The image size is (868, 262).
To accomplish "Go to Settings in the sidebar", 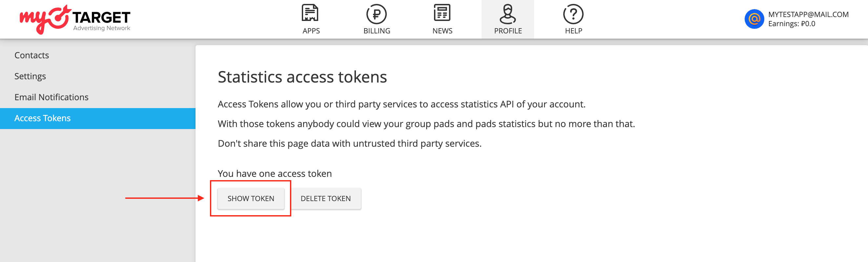I will (30, 76).
